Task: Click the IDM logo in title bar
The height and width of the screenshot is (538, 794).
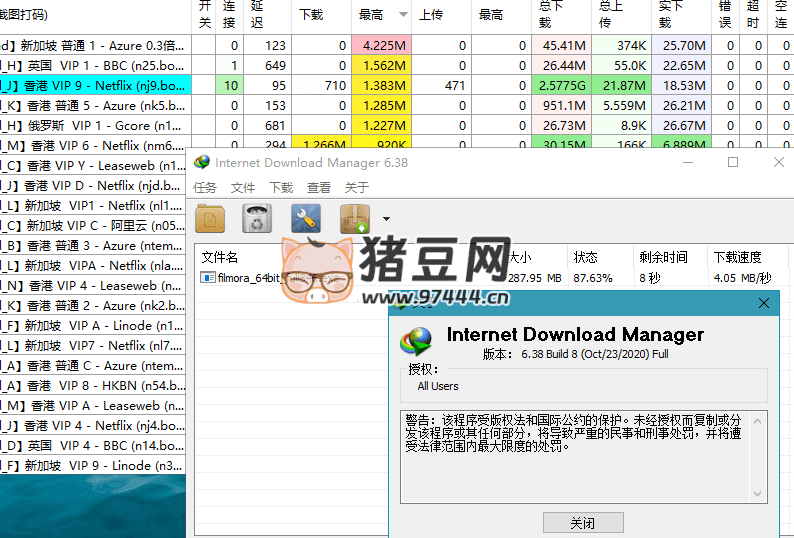Action: [202, 162]
